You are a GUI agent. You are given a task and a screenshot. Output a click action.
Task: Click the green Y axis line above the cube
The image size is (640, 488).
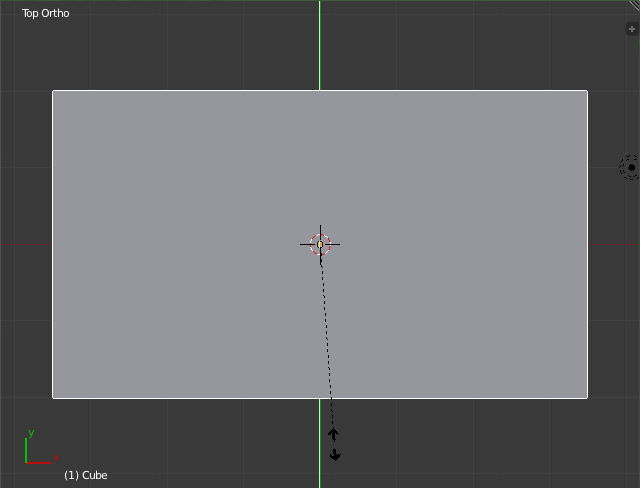click(320, 45)
